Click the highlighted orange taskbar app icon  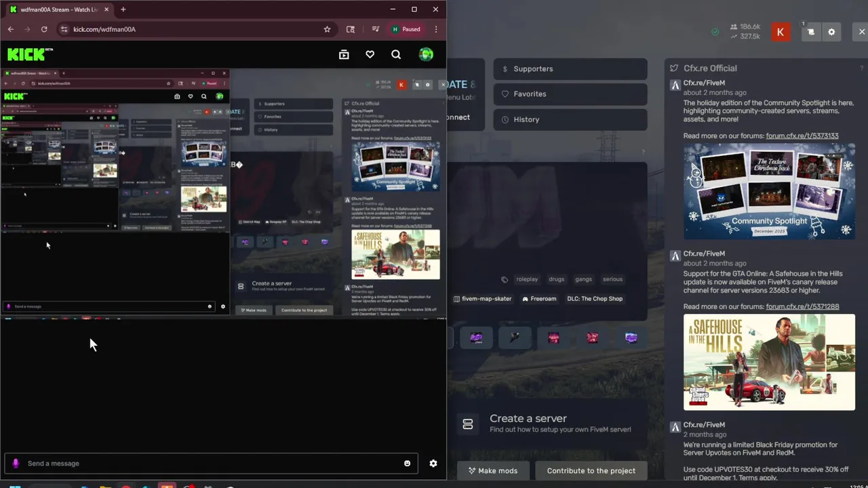tap(167, 485)
